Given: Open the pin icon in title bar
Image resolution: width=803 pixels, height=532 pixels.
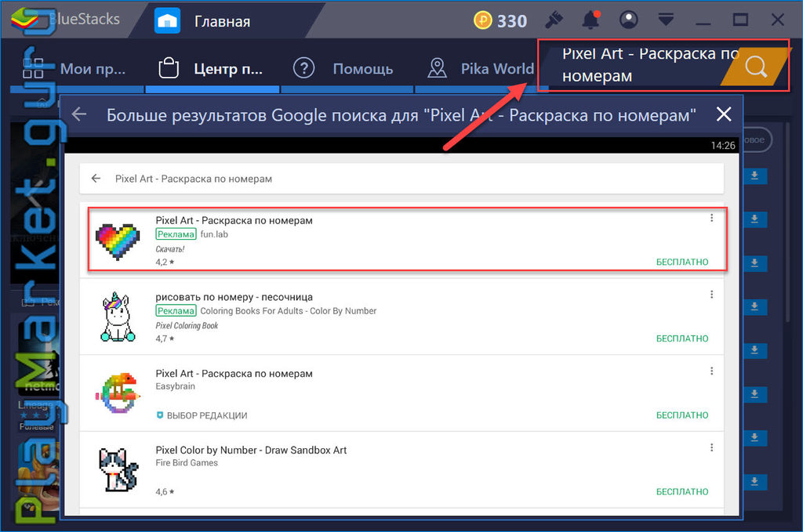Looking at the screenshot, I should [x=554, y=20].
